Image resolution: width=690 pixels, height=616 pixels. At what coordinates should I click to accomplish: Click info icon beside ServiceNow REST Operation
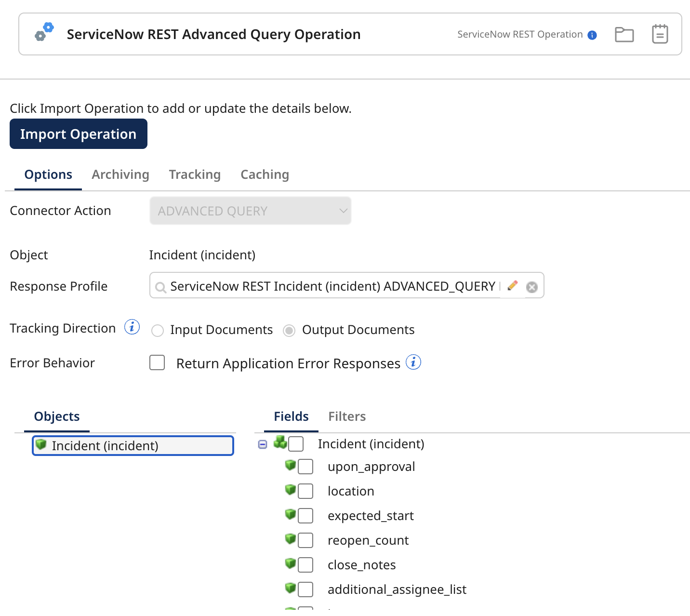click(x=592, y=34)
